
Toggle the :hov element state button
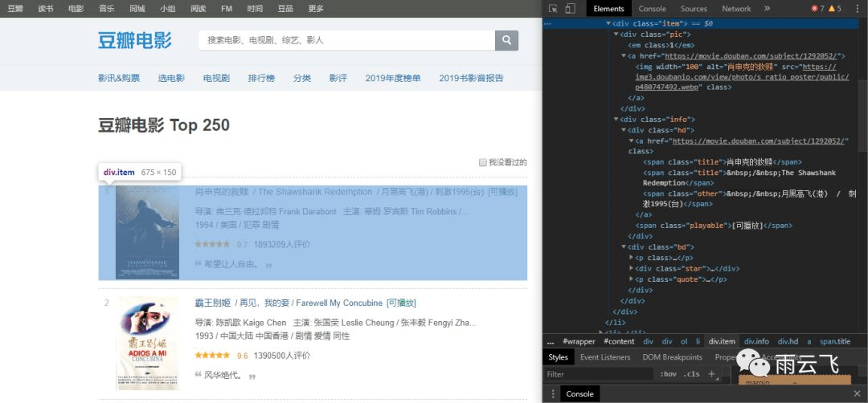[668, 374]
